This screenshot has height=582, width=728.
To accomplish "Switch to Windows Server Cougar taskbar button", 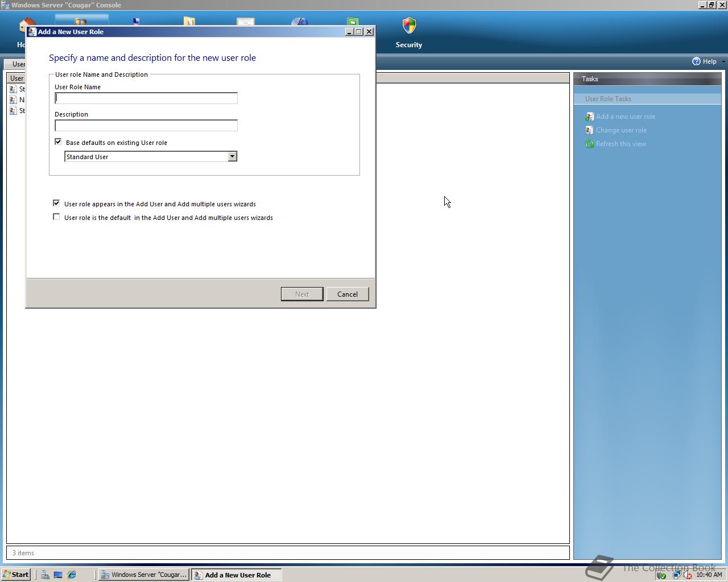I will click(x=144, y=575).
